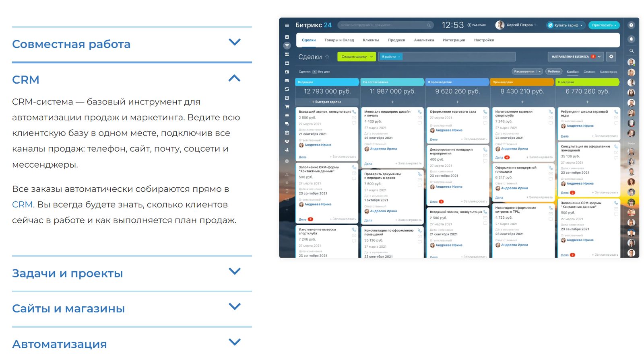644x359 pixels.
Task: Open the mail envelope icon in sidebar
Action: coord(287,115)
